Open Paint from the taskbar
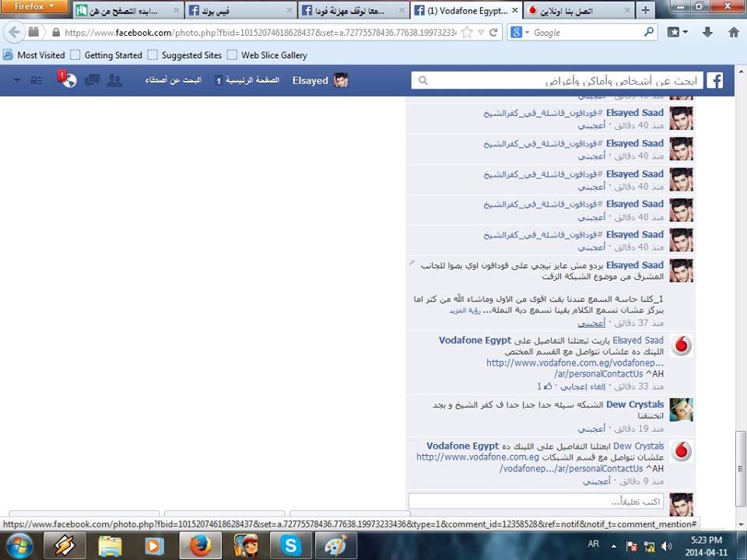This screenshot has width=747, height=560. (336, 546)
